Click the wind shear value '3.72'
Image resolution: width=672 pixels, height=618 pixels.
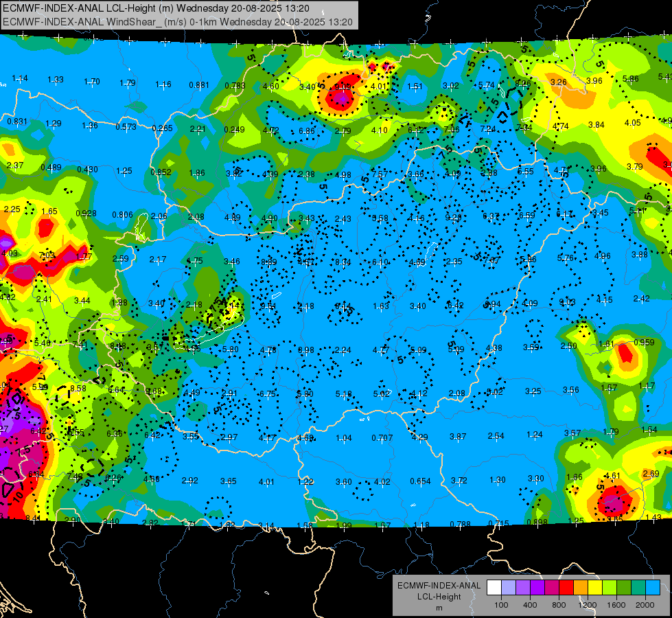pyautogui.click(x=459, y=481)
